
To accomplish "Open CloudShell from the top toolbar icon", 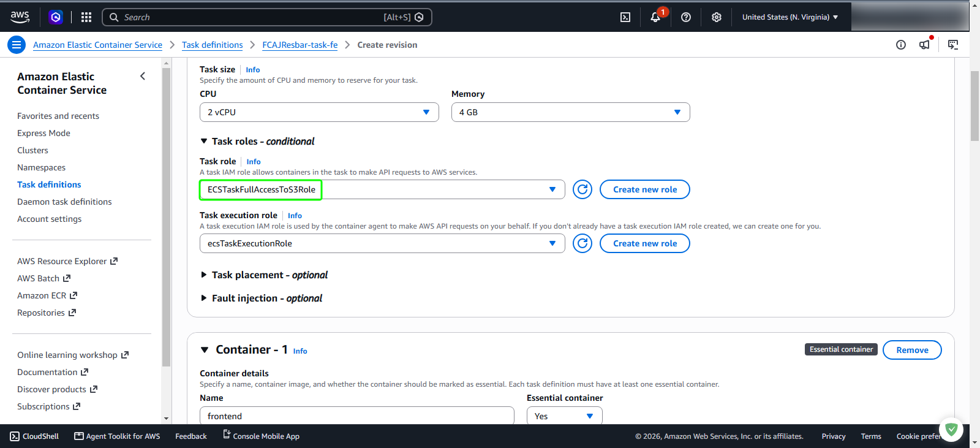I will [625, 17].
